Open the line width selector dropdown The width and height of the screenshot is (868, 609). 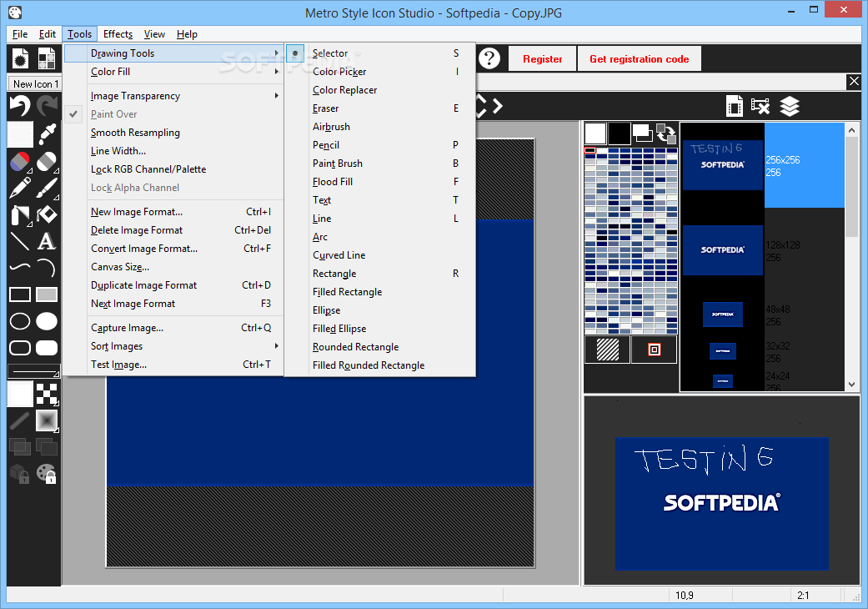[33, 371]
